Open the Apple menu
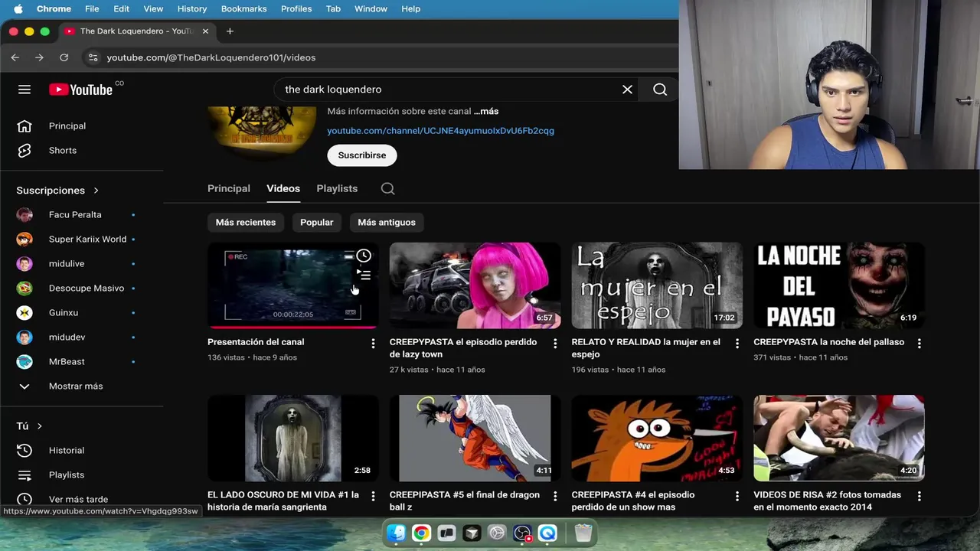The image size is (980, 551). pos(18,8)
